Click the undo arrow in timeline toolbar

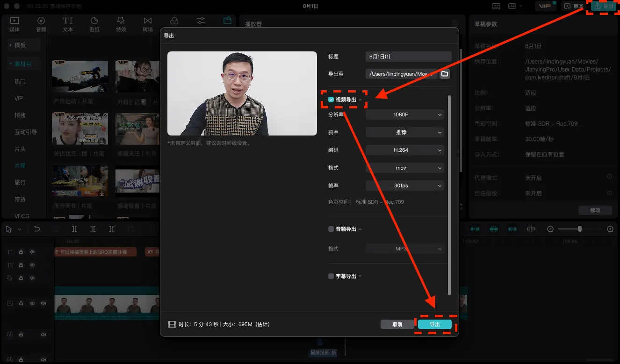tap(37, 229)
